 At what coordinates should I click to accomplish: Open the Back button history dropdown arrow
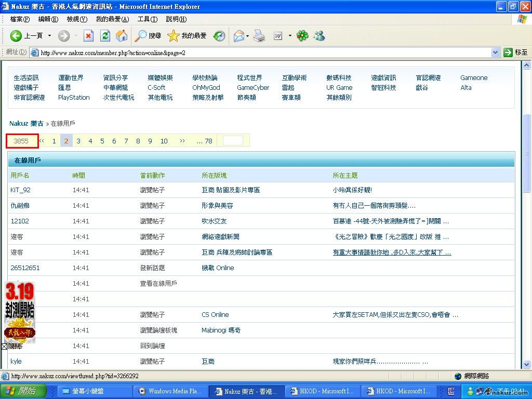click(49, 36)
